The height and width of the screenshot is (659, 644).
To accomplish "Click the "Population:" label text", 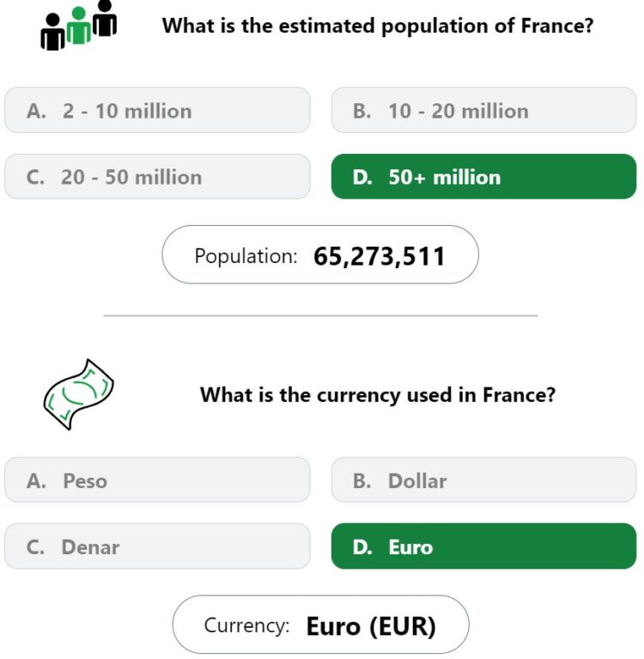I will click(x=246, y=256).
